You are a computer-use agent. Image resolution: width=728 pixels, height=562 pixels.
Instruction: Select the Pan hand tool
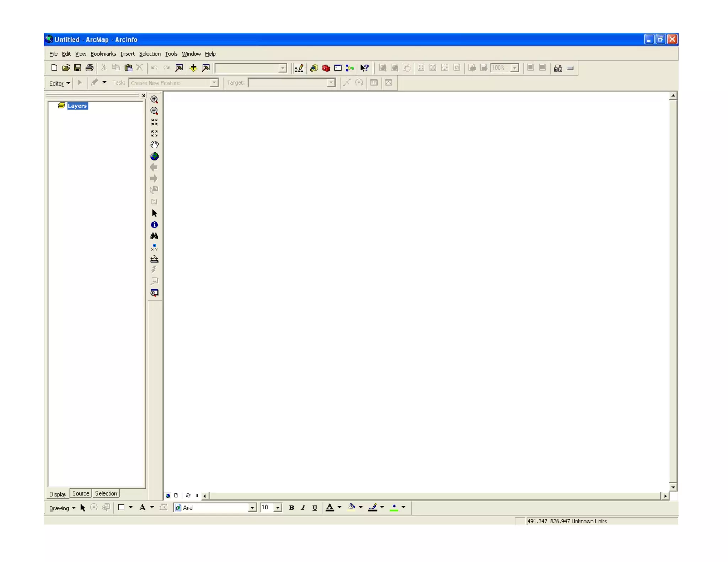154,145
